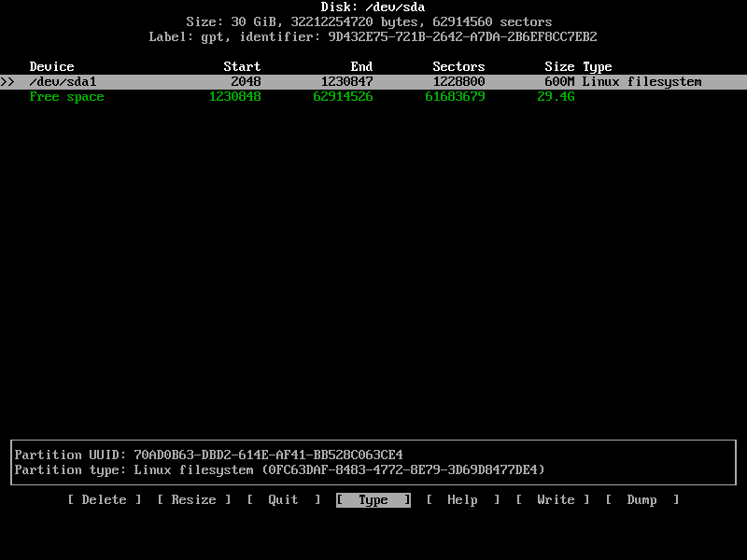Click the Sectors column header

tap(458, 66)
